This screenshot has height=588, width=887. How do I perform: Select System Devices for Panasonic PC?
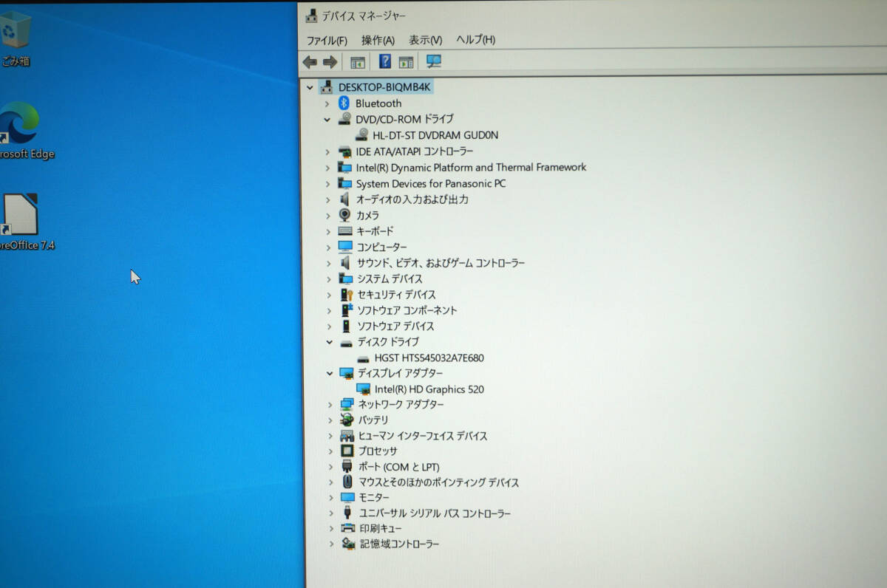pos(431,183)
